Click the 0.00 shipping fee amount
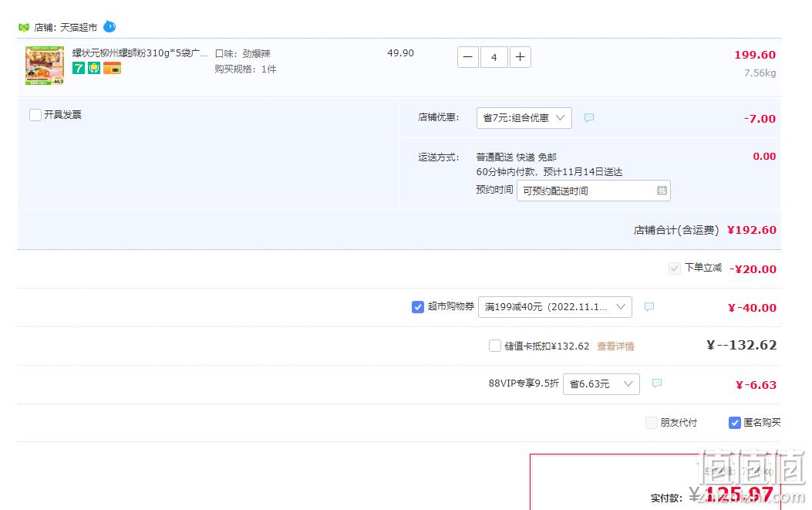The width and height of the screenshot is (812, 510). tap(764, 156)
